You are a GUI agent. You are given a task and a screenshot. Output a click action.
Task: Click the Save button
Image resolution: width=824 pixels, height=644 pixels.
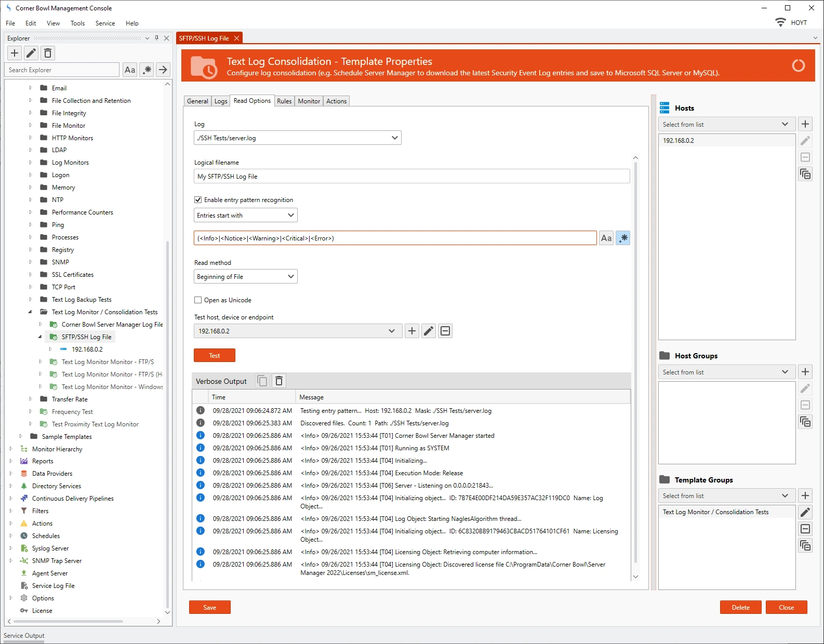(209, 607)
